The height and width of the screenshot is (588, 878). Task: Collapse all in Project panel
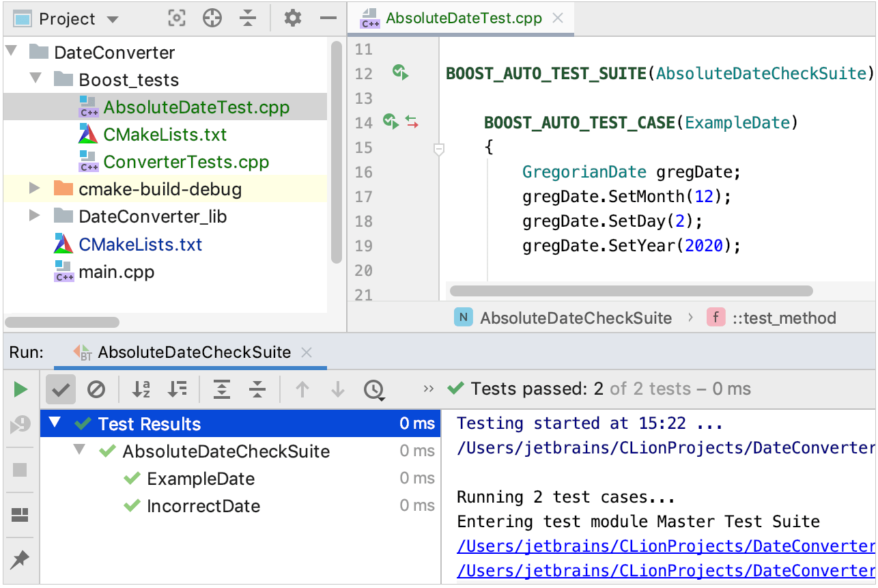[248, 18]
